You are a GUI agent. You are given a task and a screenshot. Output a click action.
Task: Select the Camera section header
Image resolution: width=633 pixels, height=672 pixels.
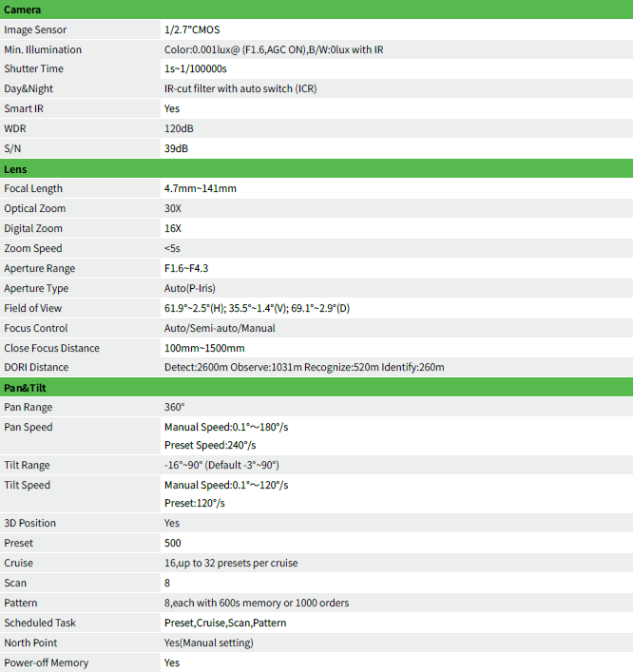(x=316, y=10)
